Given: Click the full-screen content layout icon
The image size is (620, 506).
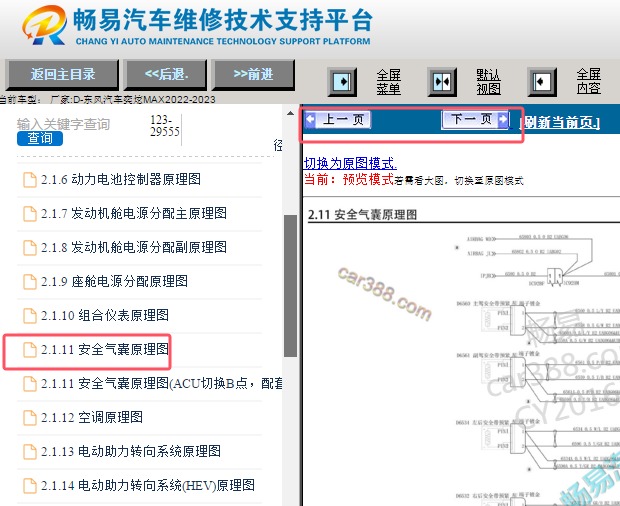Looking at the screenshot, I should (542, 82).
